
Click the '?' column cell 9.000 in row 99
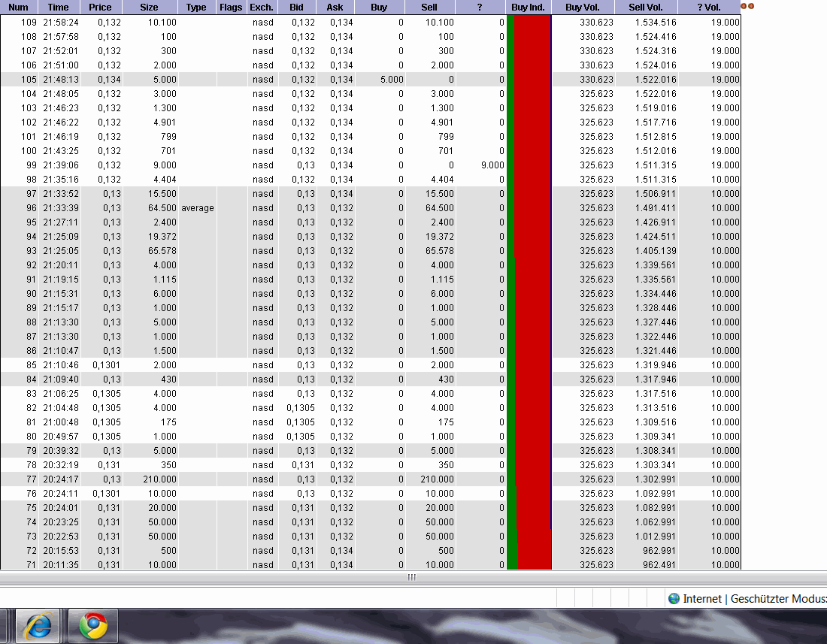(x=492, y=165)
